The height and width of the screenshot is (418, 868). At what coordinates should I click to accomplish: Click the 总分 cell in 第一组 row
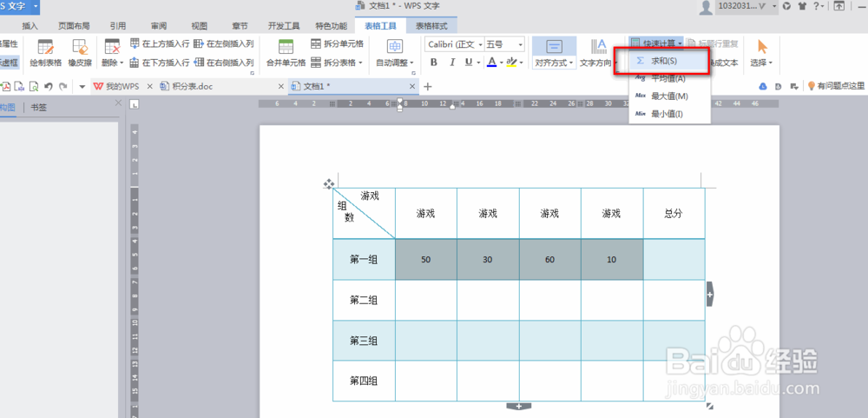pyautogui.click(x=674, y=260)
